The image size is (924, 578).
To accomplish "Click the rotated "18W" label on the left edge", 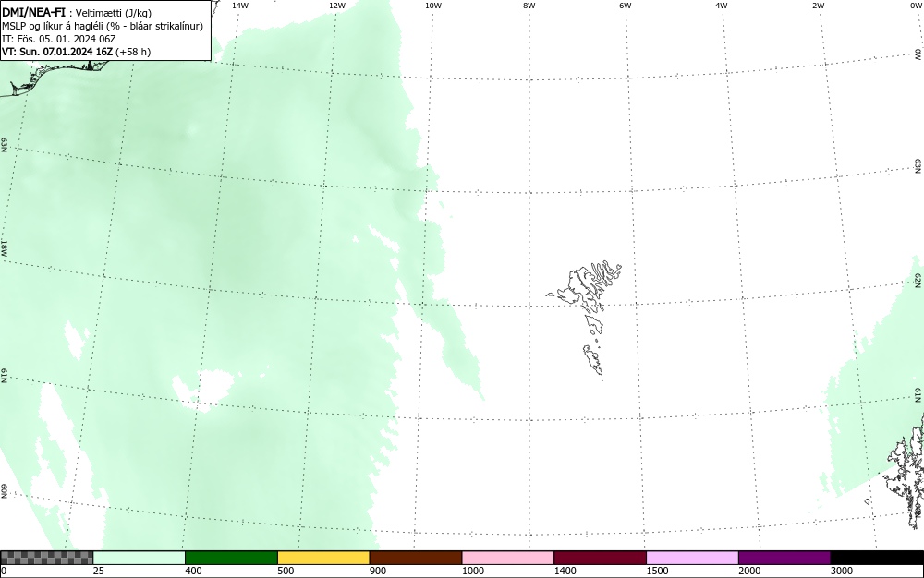I will (4, 247).
